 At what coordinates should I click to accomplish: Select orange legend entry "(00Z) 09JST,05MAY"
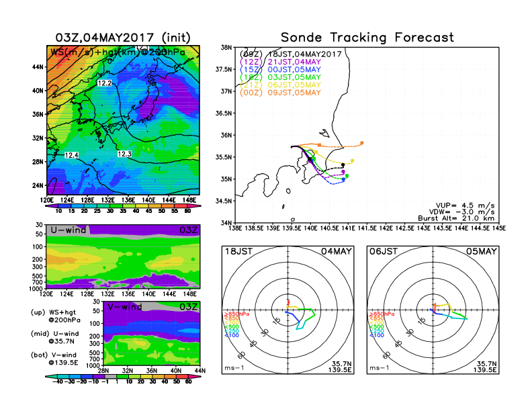280,93
